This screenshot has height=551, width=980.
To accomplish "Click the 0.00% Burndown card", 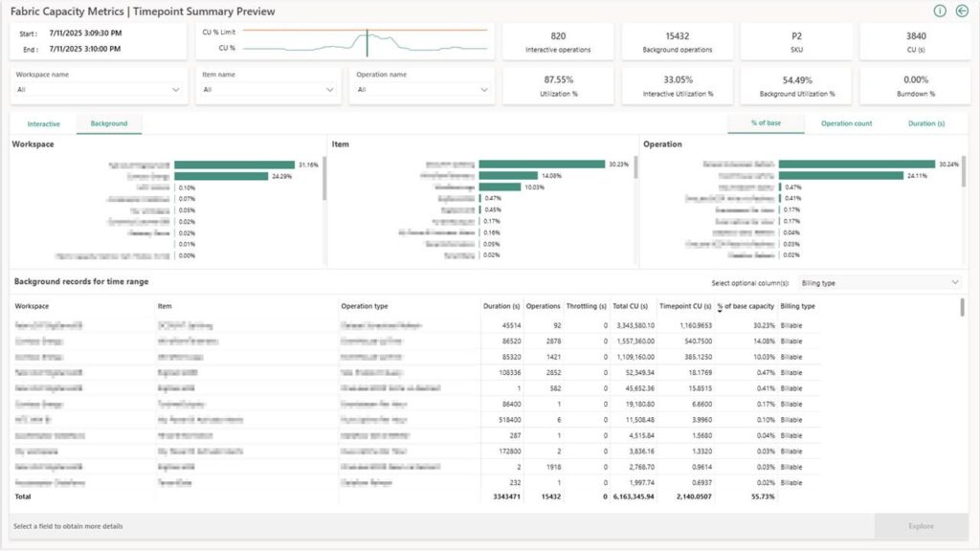I will [x=916, y=85].
